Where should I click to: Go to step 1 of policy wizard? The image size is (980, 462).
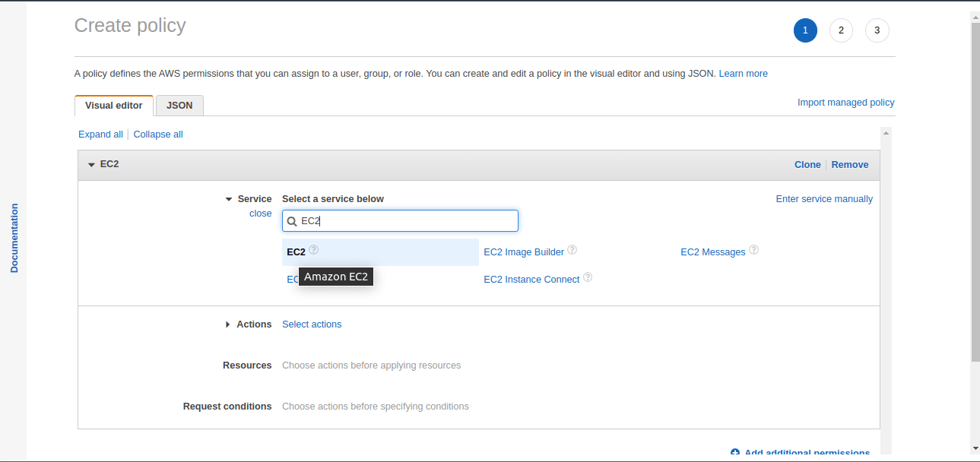[805, 30]
